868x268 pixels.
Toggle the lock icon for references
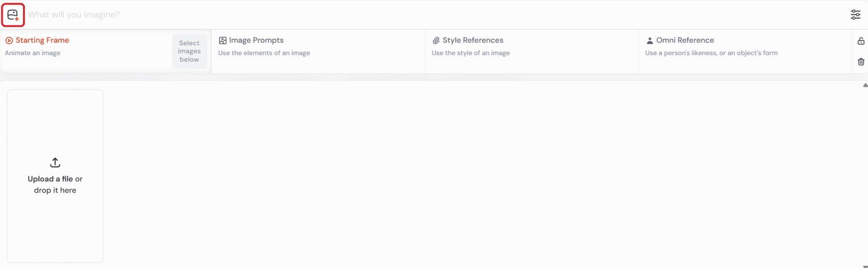click(861, 41)
